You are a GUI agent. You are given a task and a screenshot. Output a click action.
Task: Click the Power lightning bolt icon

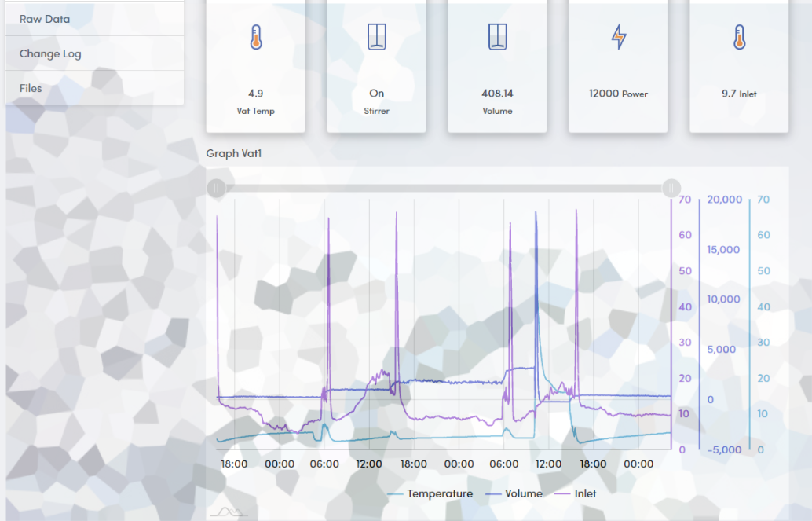619,37
